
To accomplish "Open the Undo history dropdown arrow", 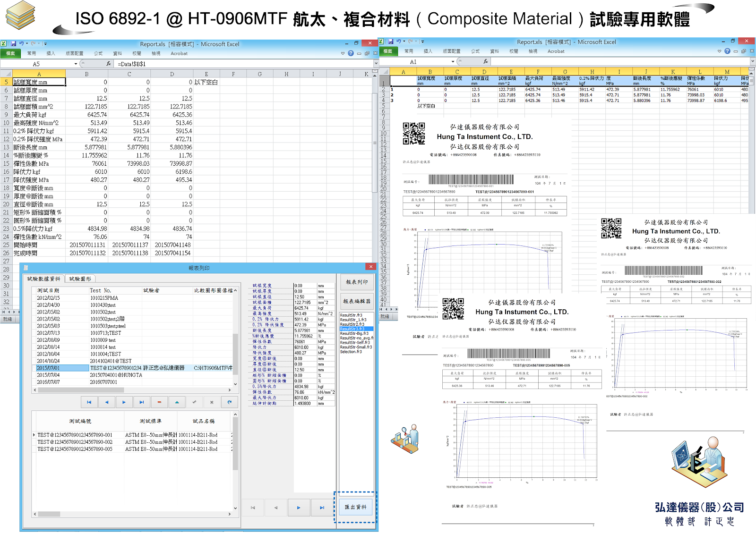I will [26, 44].
